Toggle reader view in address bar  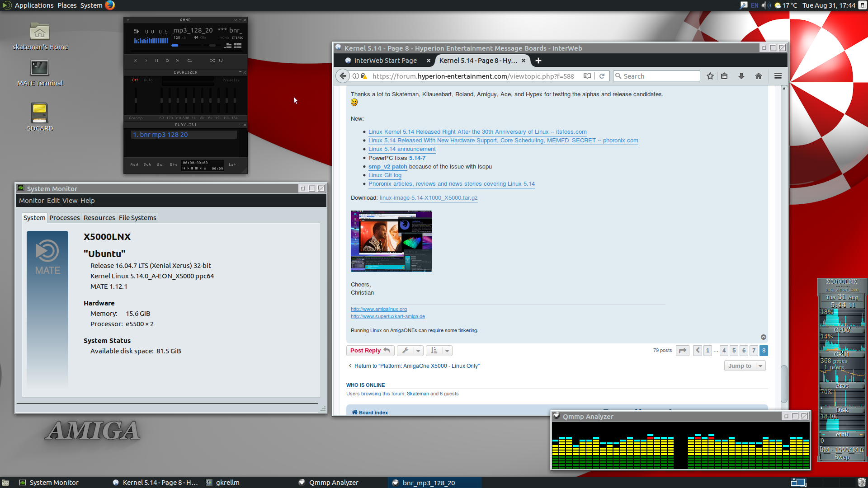(x=587, y=76)
